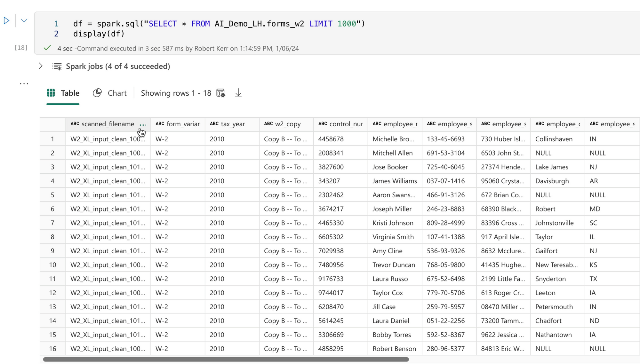The width and height of the screenshot is (640, 364).
Task: Click the command executed success checkmark
Action: [x=47, y=48]
